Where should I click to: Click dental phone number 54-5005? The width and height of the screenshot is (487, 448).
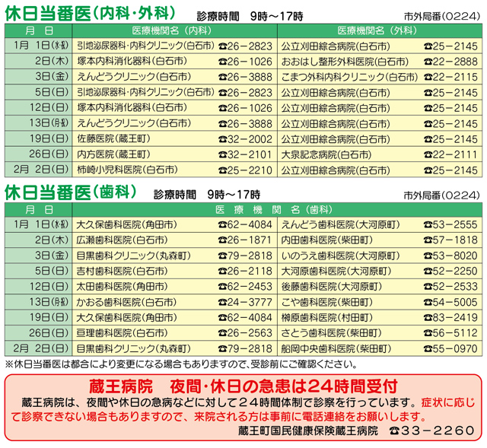pos(455,302)
